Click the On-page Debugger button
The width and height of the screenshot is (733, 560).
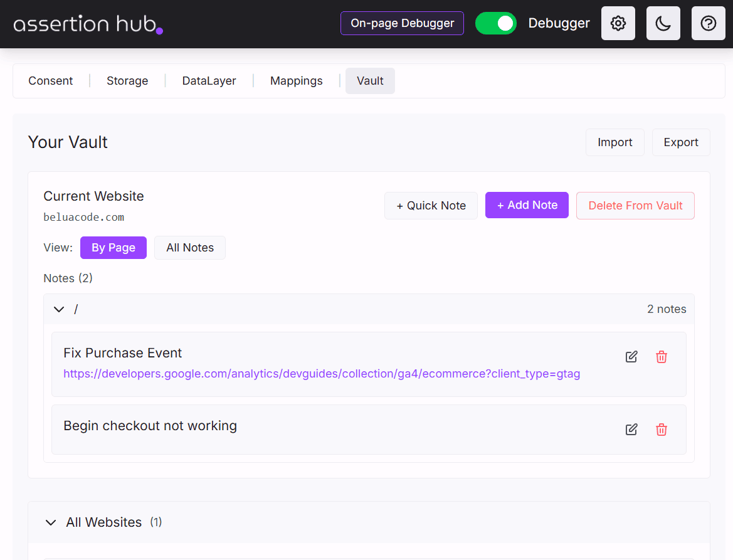[402, 23]
